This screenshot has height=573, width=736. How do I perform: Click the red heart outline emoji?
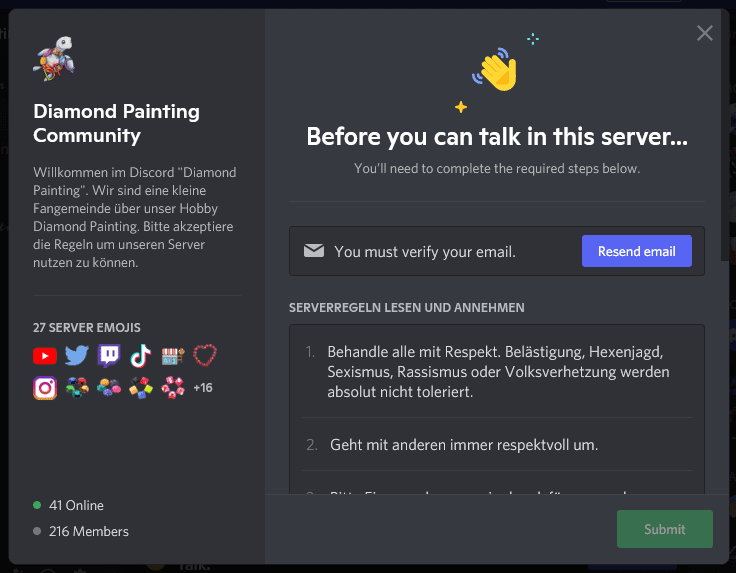(x=205, y=355)
